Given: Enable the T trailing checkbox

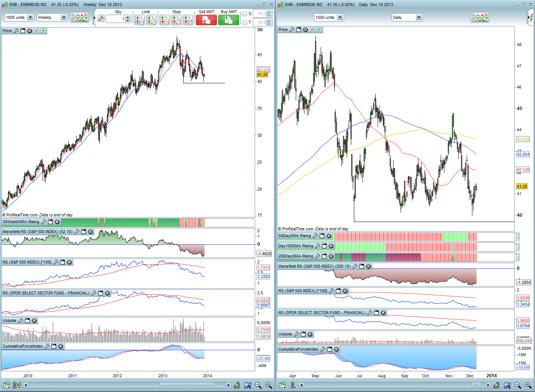Looking at the screenshot, I should pos(245,23).
